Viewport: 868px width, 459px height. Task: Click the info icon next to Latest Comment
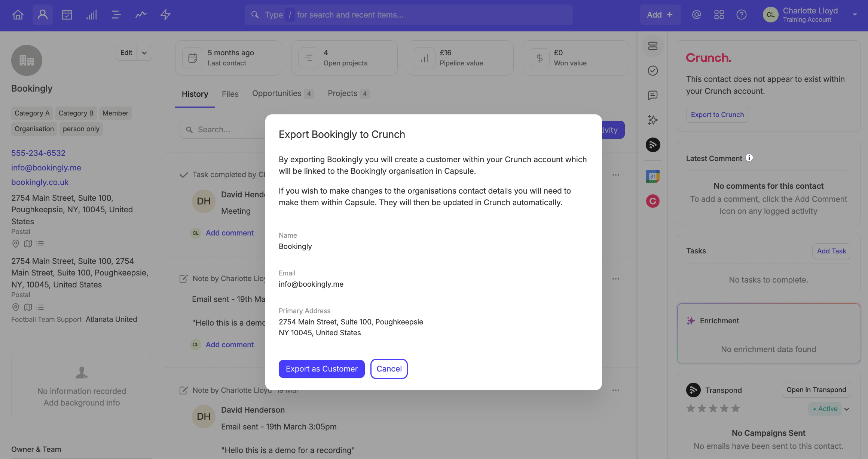click(749, 158)
